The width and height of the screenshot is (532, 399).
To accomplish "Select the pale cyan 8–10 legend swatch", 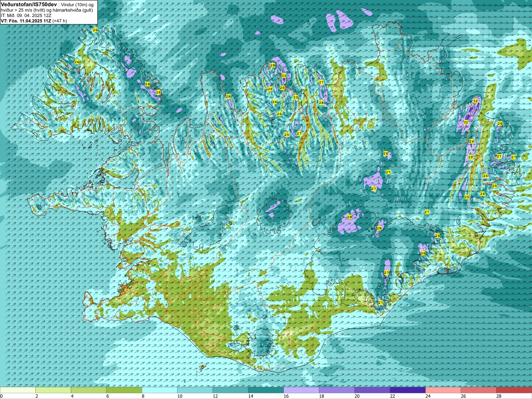I will [160, 390].
